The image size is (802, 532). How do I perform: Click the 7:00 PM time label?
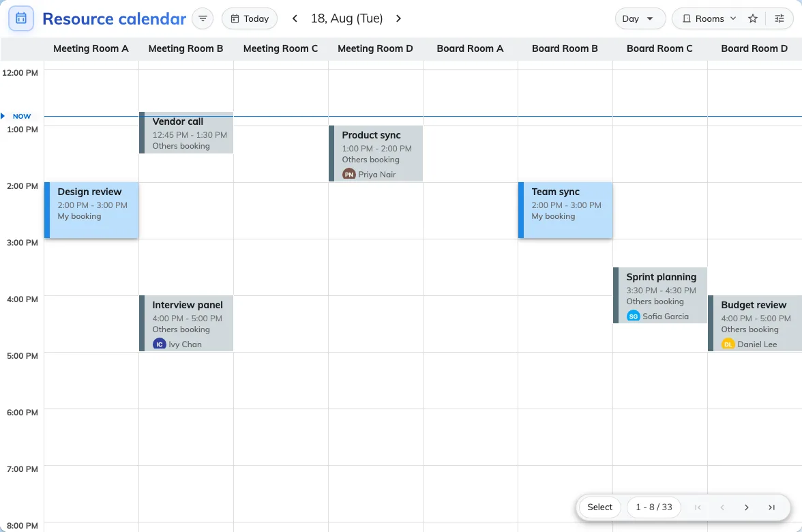tap(22, 469)
